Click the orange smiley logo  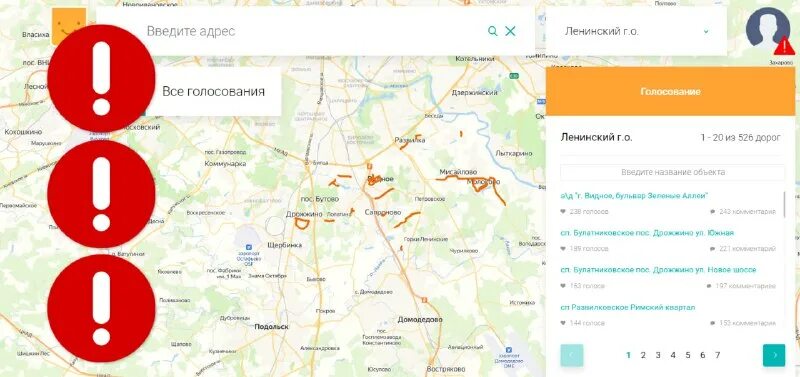[68, 27]
